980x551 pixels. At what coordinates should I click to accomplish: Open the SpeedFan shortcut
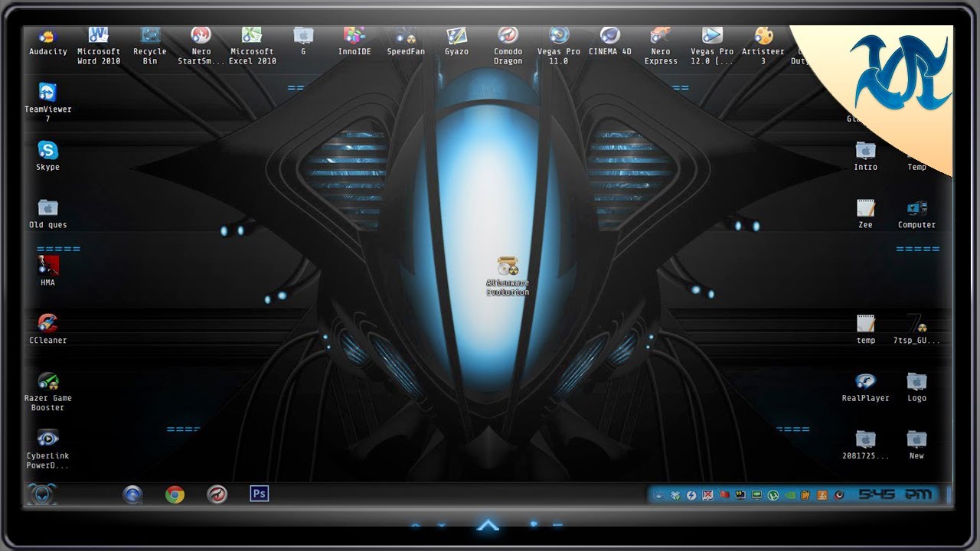click(x=406, y=41)
